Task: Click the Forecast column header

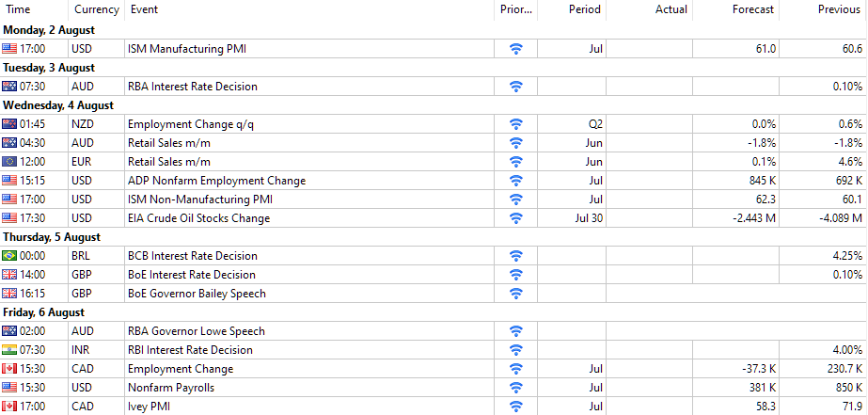Action: 752,9
